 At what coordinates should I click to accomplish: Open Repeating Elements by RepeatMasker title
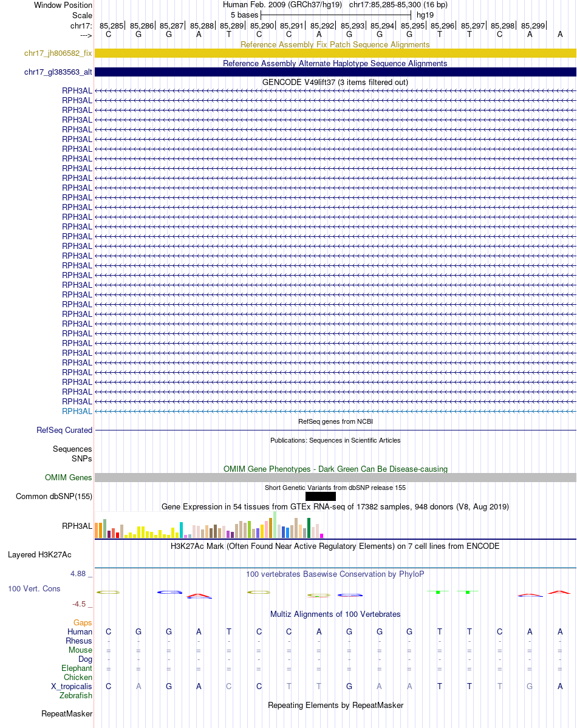pos(335,706)
